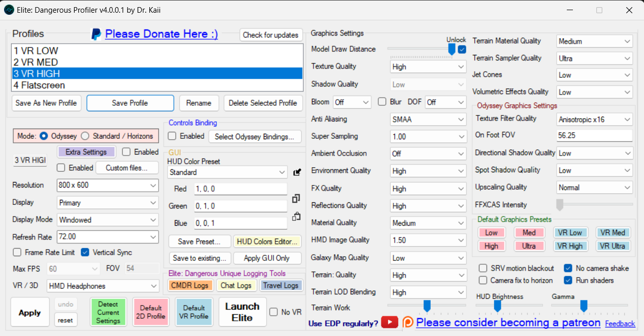Open CMDR Logs
Screen dimensions: 644x336
(x=189, y=285)
